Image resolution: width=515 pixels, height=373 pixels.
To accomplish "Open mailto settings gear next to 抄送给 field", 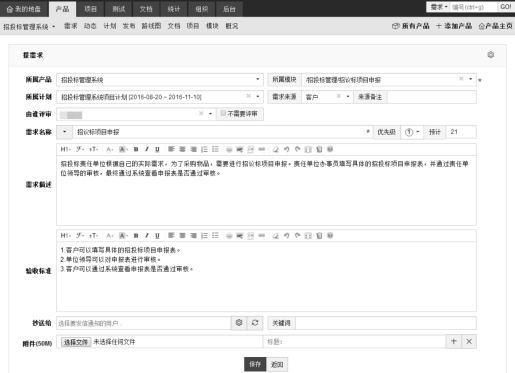I will tap(239, 323).
